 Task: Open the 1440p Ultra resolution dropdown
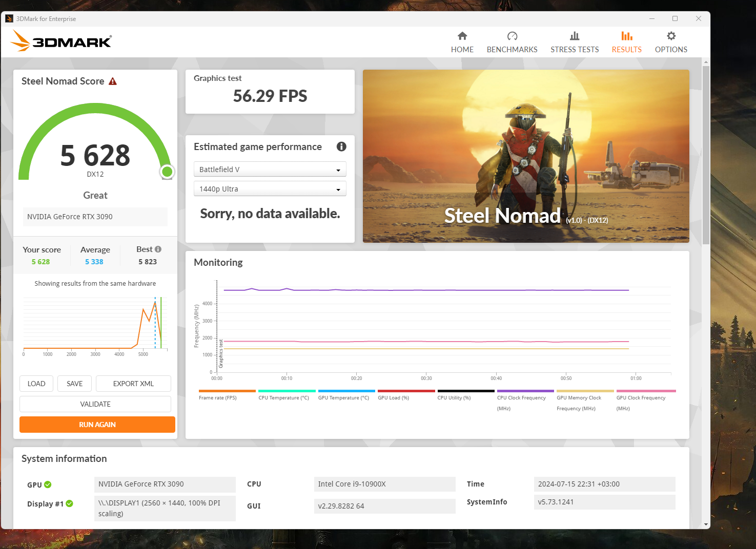pos(270,188)
